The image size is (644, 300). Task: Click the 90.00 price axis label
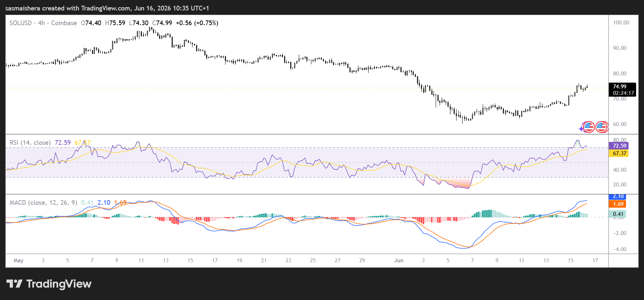coord(620,48)
